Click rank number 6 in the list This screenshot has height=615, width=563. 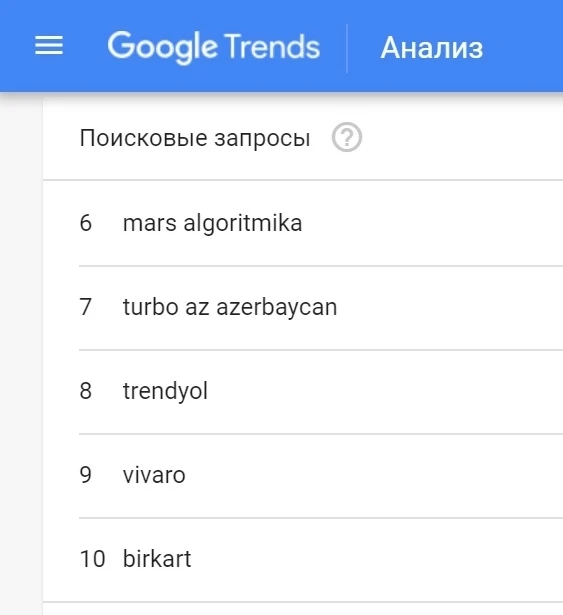pyautogui.click(x=86, y=223)
